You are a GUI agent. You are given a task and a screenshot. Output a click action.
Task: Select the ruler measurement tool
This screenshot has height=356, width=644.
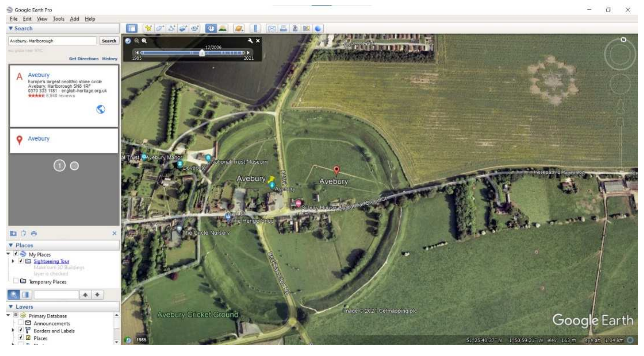(x=255, y=28)
